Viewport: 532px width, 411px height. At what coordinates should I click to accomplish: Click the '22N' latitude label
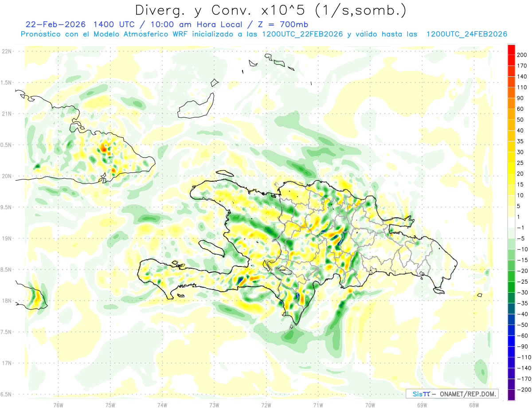[6, 51]
